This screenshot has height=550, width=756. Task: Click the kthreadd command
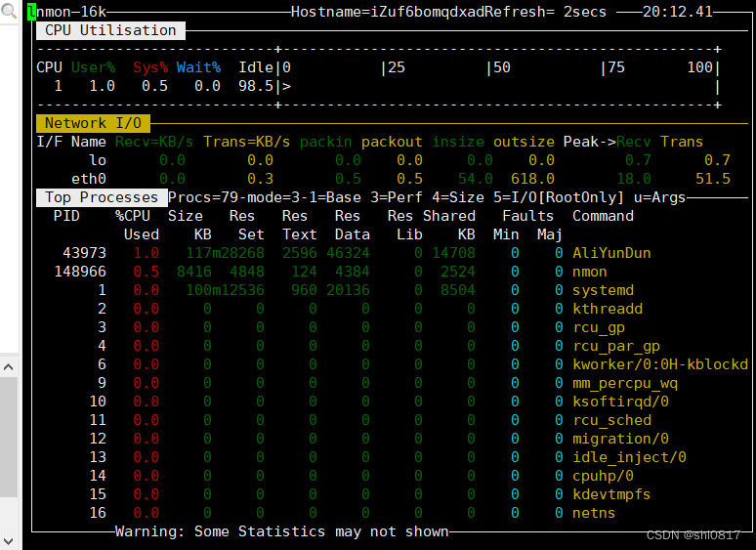(x=607, y=309)
